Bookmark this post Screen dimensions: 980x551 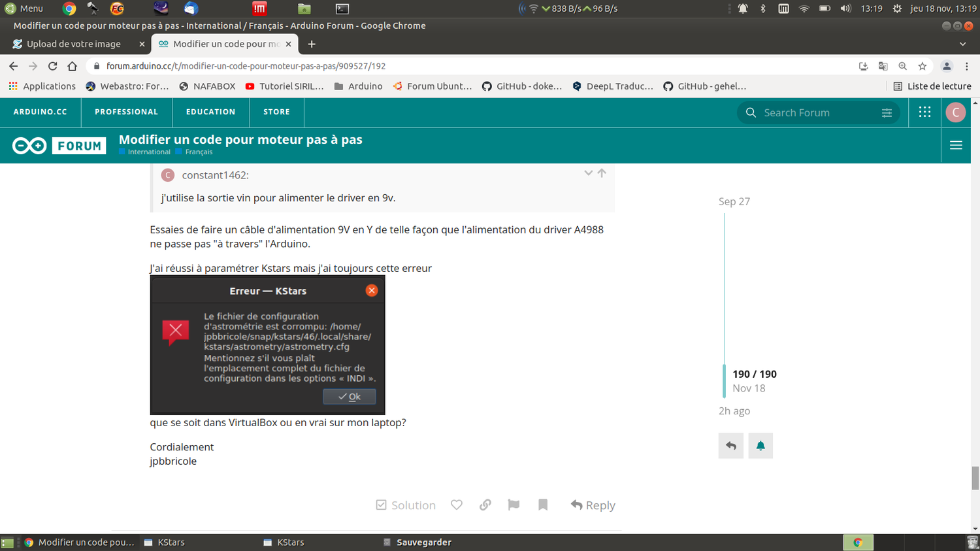[x=543, y=505]
